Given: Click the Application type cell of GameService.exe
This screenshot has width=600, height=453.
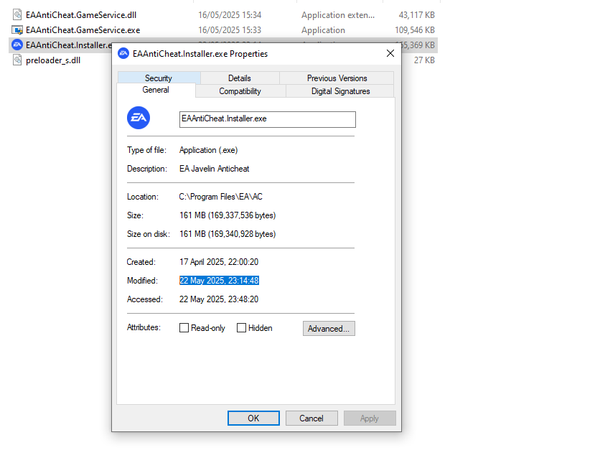Looking at the screenshot, I should pyautogui.click(x=323, y=30).
